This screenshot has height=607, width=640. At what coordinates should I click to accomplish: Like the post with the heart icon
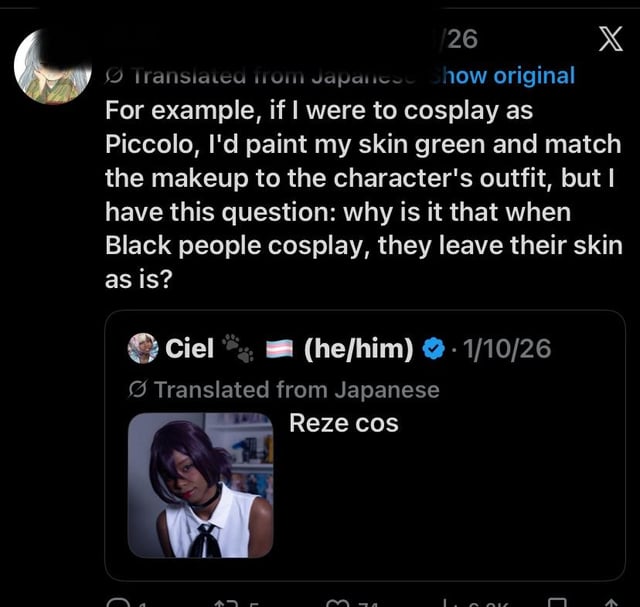(341, 602)
